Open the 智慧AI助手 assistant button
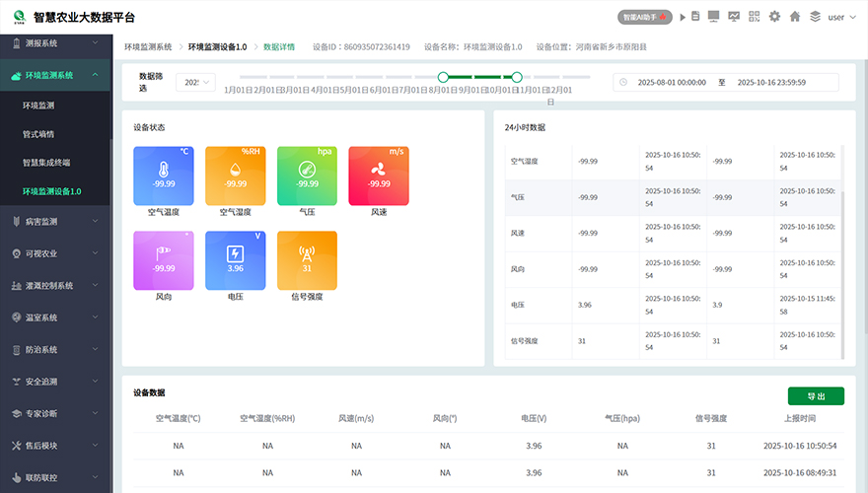Viewport: 868px width, 493px height. [x=645, y=17]
